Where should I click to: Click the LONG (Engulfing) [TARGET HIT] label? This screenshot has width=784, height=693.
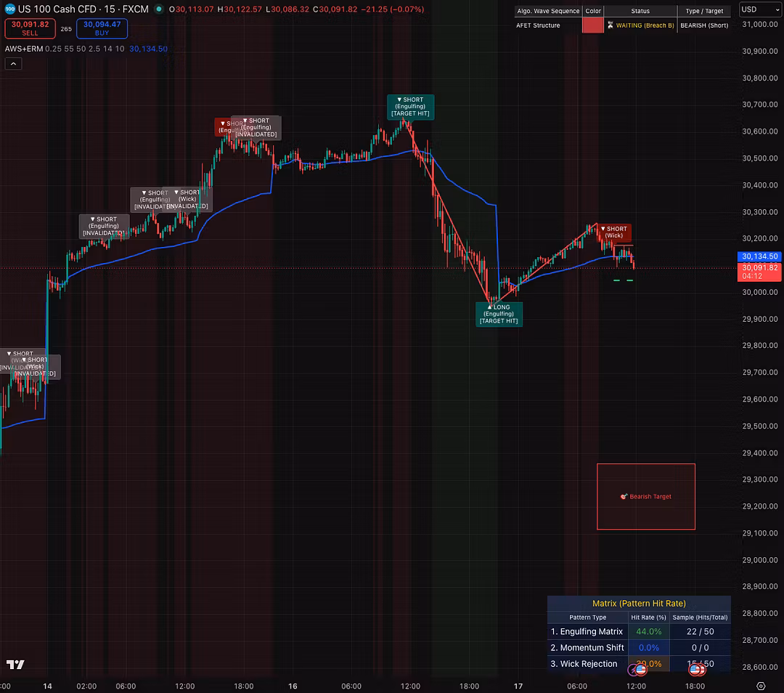pyautogui.click(x=499, y=315)
